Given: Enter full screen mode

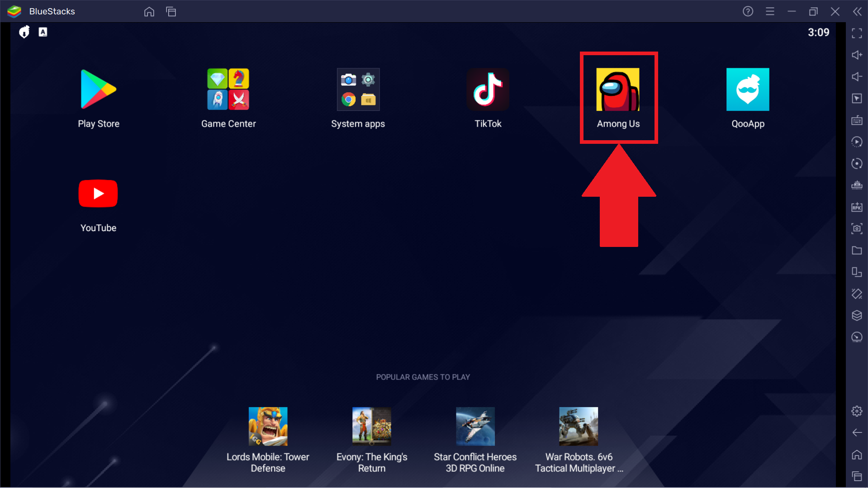Looking at the screenshot, I should pyautogui.click(x=857, y=33).
